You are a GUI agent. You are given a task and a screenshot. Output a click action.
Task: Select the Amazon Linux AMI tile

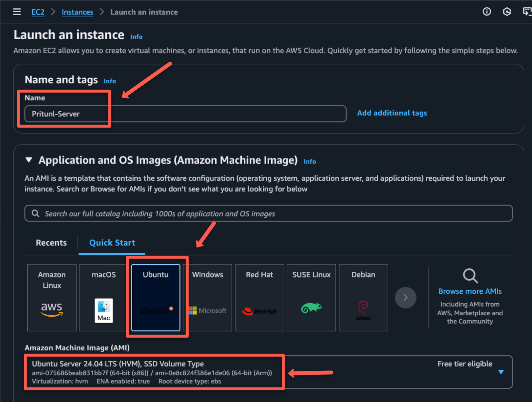tap(52, 297)
